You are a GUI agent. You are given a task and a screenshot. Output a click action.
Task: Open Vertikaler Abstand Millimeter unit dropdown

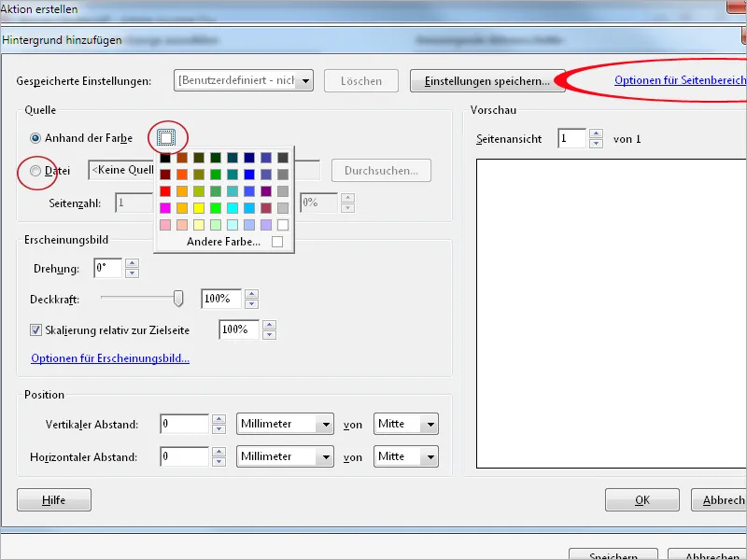[x=285, y=424]
